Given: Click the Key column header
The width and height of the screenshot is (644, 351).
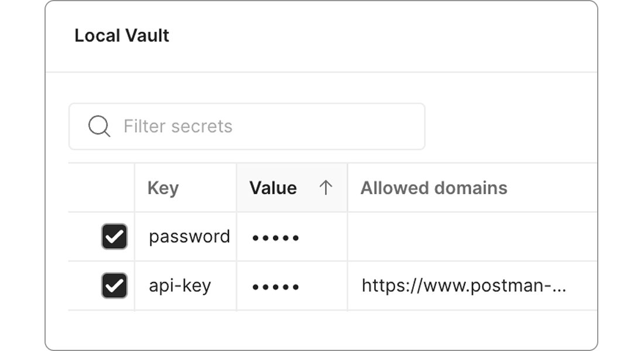Looking at the screenshot, I should coord(163,188).
